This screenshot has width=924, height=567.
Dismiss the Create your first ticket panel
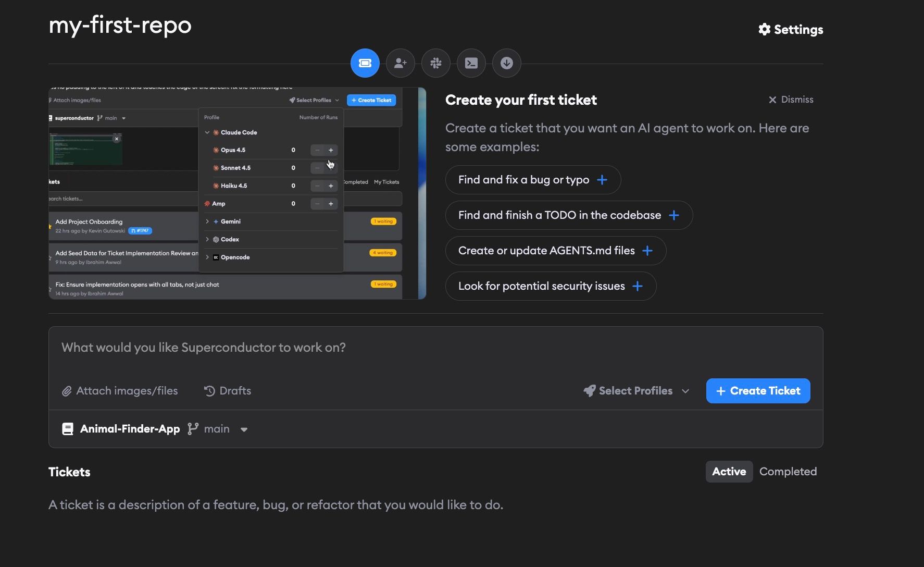tap(791, 100)
